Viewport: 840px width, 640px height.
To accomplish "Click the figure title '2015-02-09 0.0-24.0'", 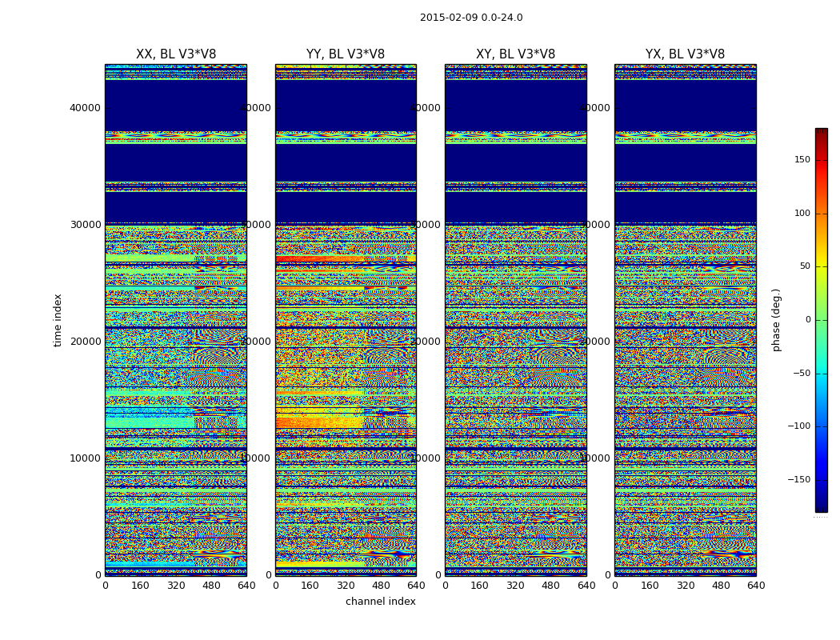I will click(471, 18).
